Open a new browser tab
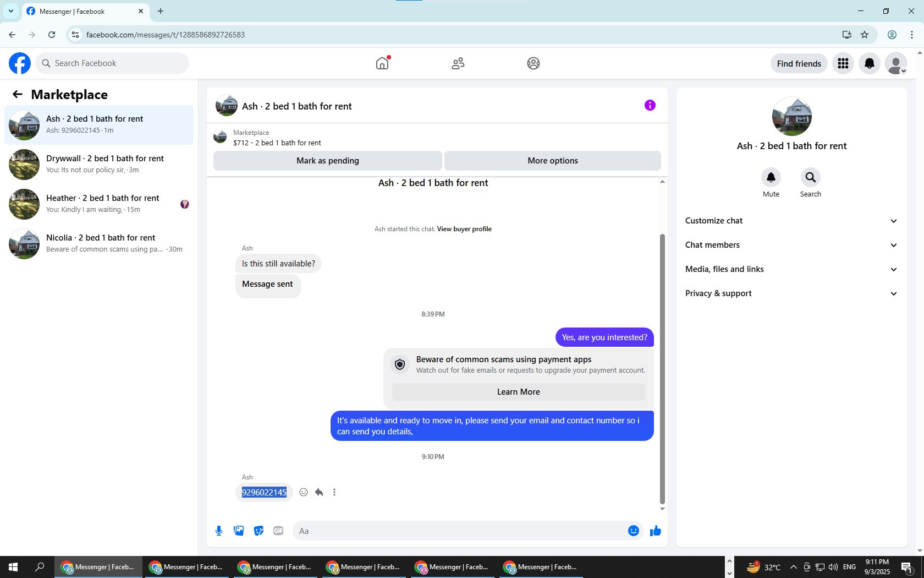This screenshot has width=924, height=578. pos(161,11)
